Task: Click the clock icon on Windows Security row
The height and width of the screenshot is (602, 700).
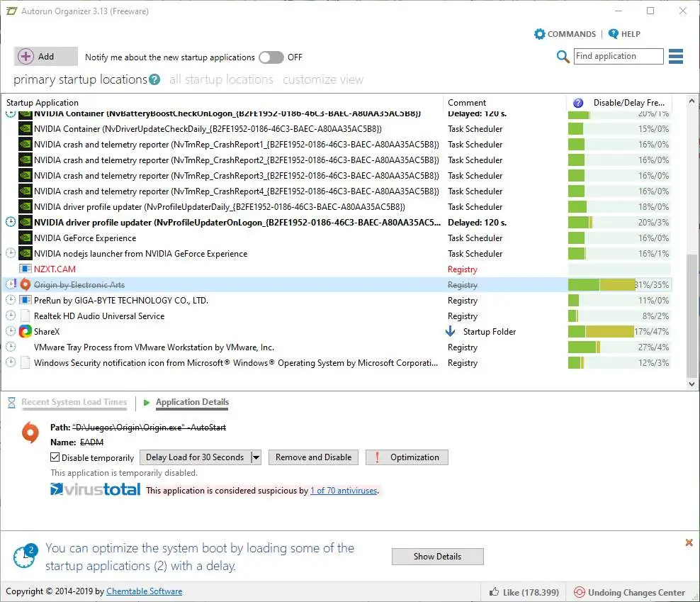Action: tap(11, 362)
